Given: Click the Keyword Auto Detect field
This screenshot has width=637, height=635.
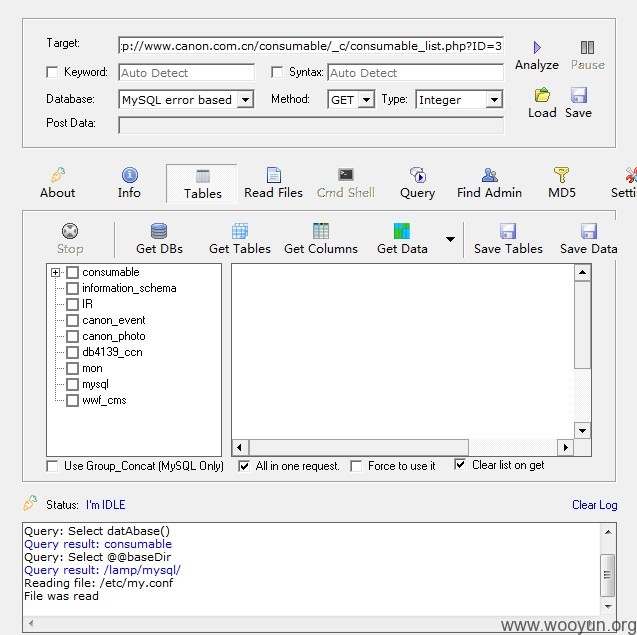Looking at the screenshot, I should pyautogui.click(x=186, y=73).
